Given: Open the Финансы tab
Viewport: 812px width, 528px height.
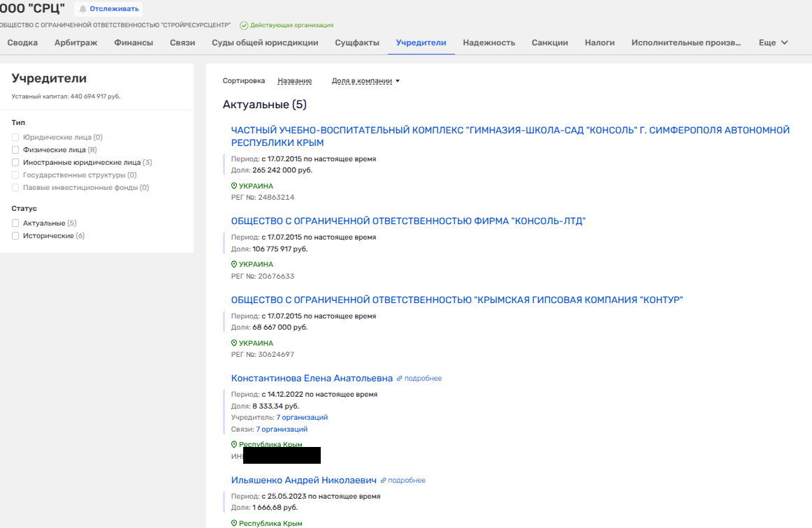Looking at the screenshot, I should click(133, 43).
